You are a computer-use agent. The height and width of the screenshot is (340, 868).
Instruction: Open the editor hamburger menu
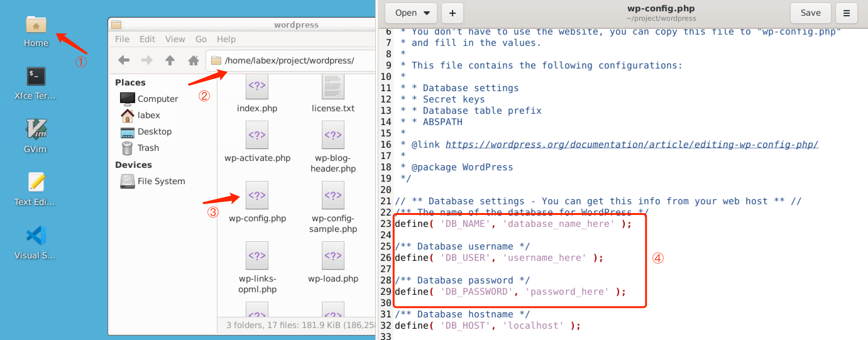[x=846, y=13]
